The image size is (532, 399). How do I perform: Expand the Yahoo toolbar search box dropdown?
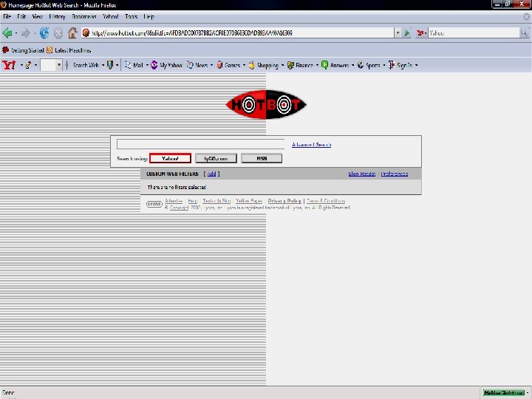coord(58,65)
